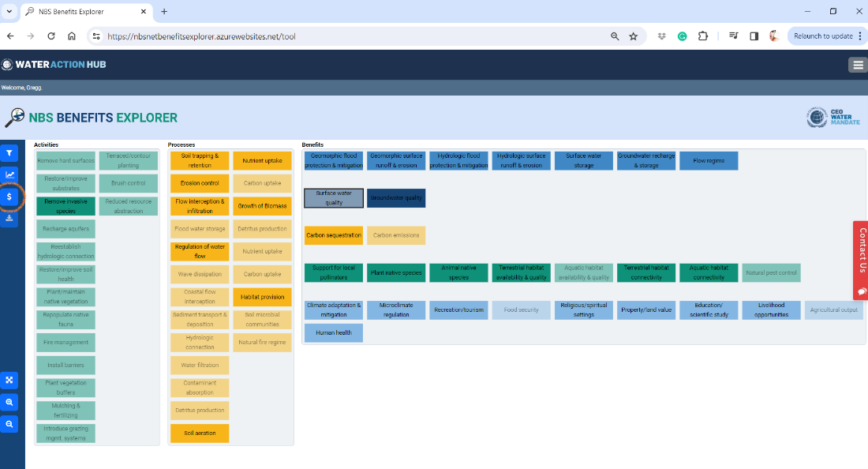
Task: Click the site information icon in the address bar
Action: click(x=96, y=36)
